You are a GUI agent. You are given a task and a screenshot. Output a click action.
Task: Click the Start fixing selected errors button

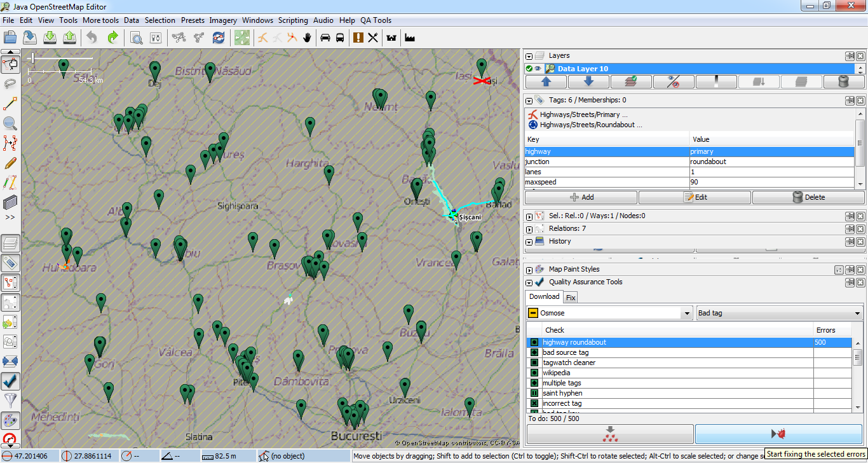[779, 434]
